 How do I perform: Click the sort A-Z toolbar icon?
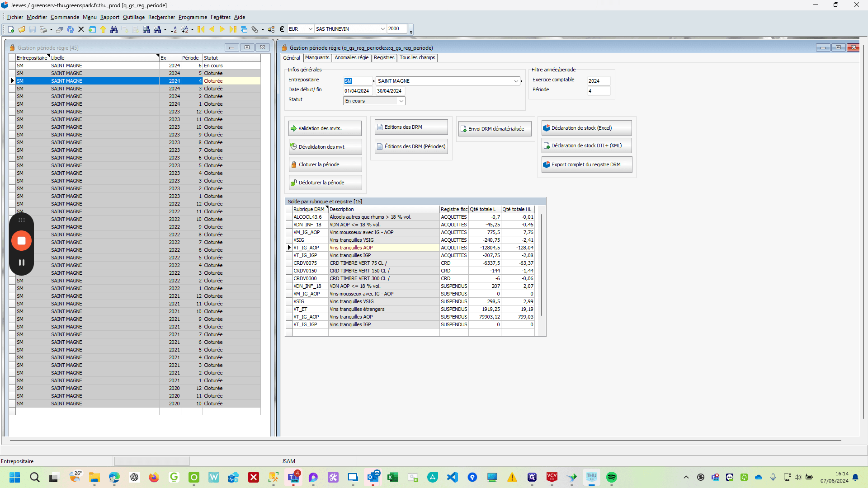[174, 29]
